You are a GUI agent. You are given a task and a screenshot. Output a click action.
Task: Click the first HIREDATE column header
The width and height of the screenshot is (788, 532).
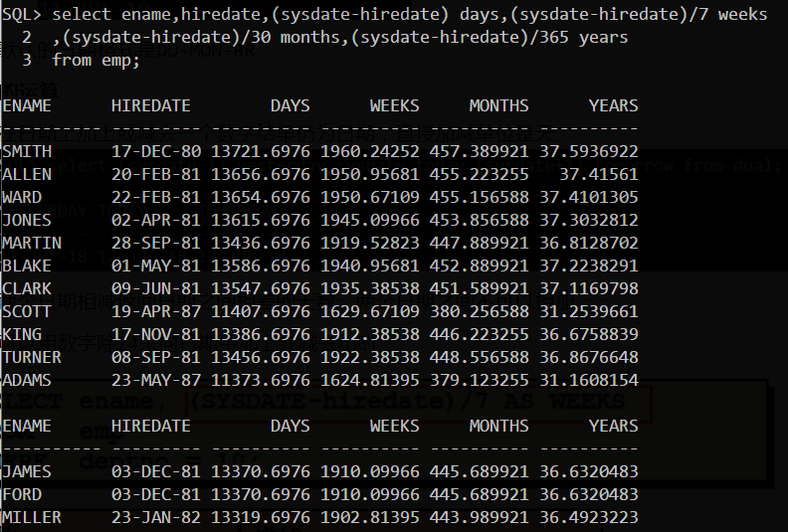coord(151,105)
